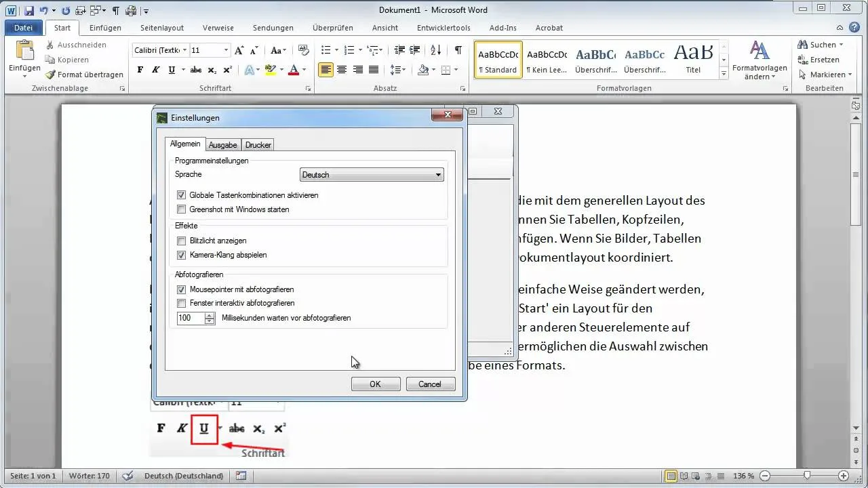The width and height of the screenshot is (868, 488).
Task: Toggle underline U in the ribbon
Action: [172, 70]
